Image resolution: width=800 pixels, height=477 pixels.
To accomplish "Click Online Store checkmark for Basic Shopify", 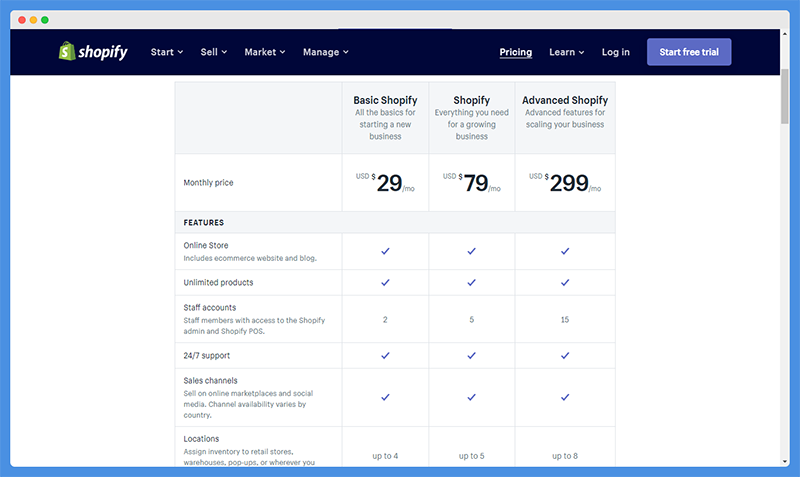I will tap(385, 251).
